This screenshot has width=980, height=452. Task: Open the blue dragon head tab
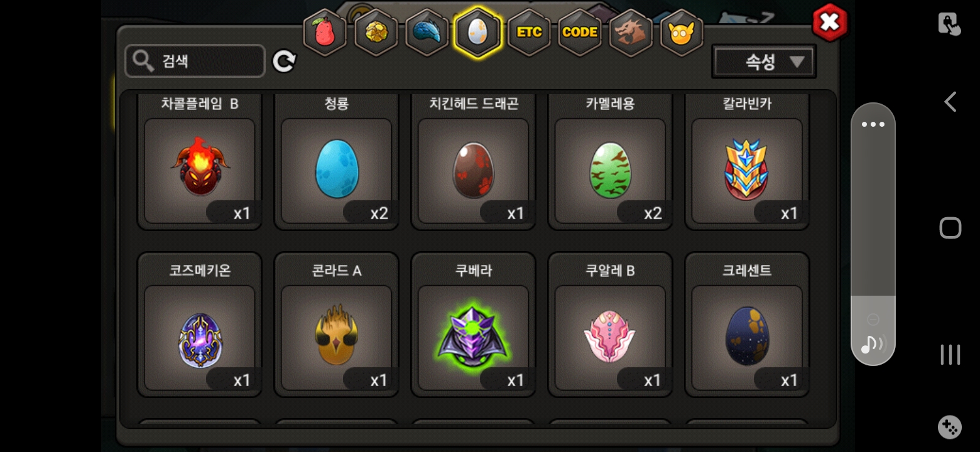tap(427, 33)
